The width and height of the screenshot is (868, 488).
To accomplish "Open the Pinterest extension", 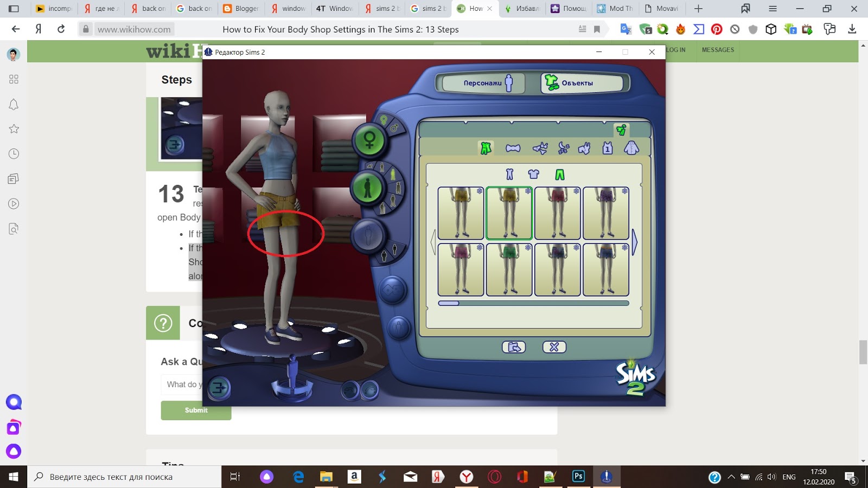I will [x=717, y=29].
